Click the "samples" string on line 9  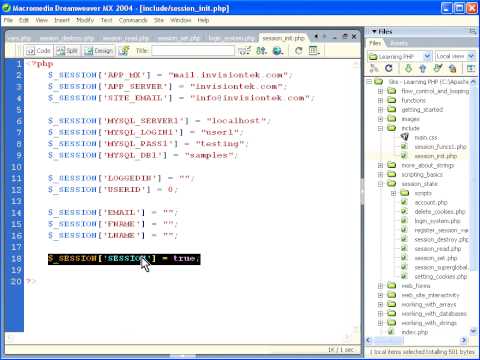coord(209,155)
